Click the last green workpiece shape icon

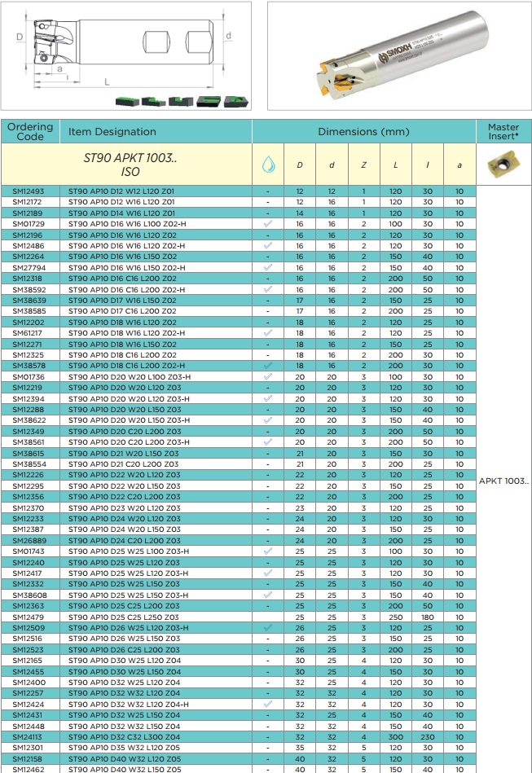pyautogui.click(x=235, y=102)
